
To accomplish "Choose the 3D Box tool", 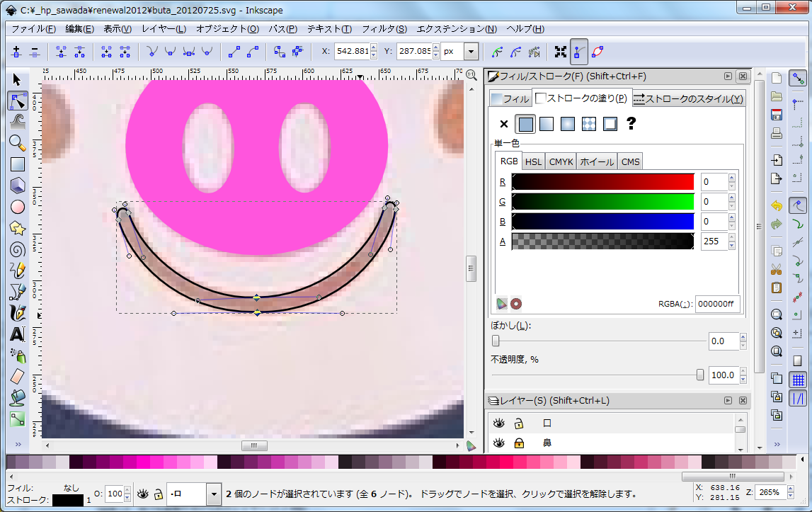I will coord(17,186).
